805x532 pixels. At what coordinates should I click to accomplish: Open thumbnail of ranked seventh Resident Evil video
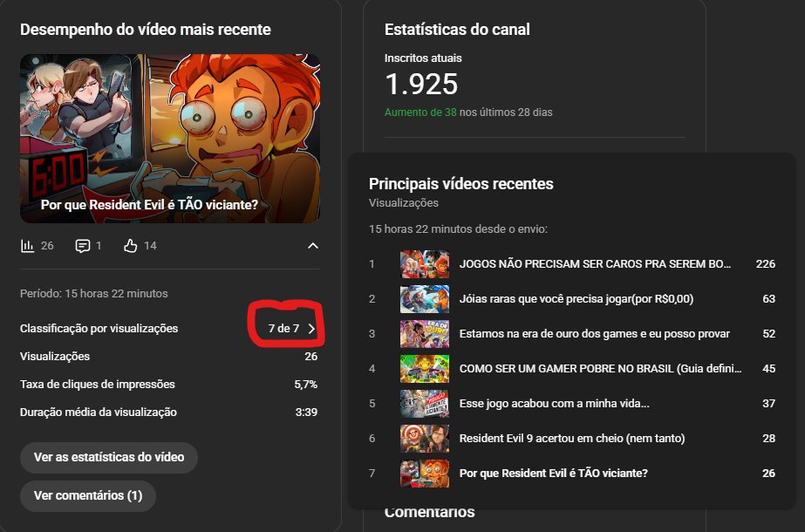tap(425, 474)
